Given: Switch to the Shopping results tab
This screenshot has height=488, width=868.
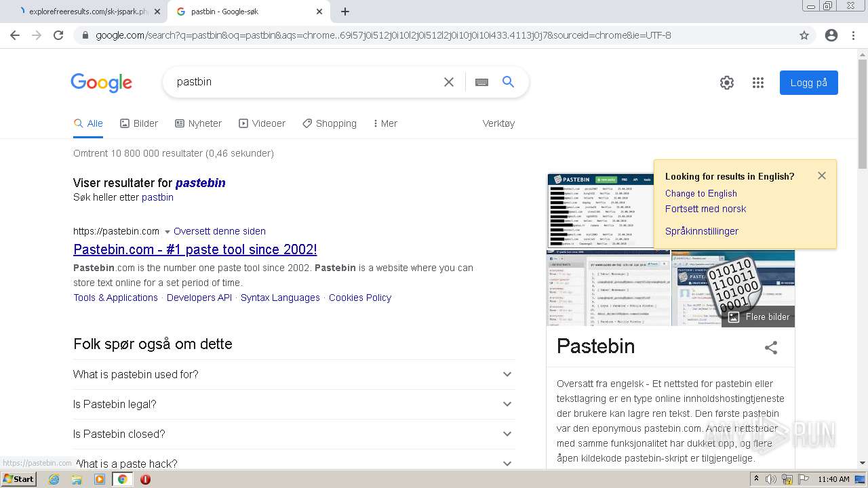Looking at the screenshot, I should [330, 123].
